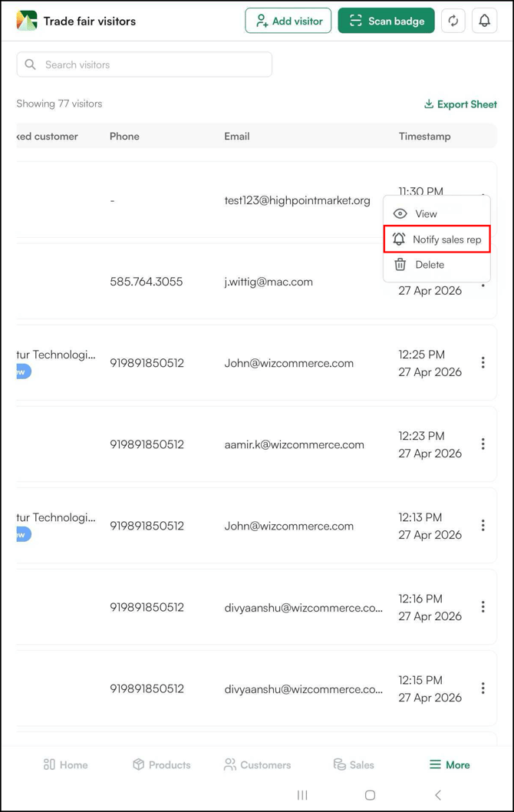Click the Add visitor button
Image resolution: width=514 pixels, height=812 pixels.
click(x=288, y=21)
